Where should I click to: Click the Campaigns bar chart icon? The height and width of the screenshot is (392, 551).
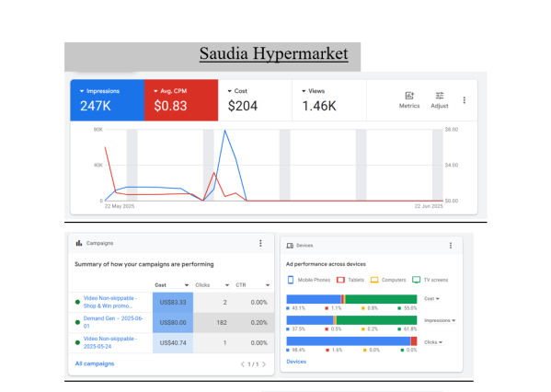point(79,243)
